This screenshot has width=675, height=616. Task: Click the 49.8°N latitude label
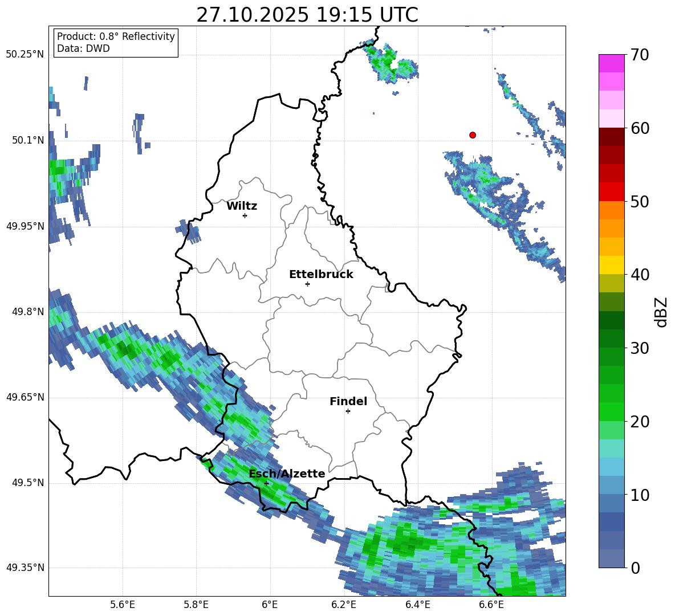[28, 312]
